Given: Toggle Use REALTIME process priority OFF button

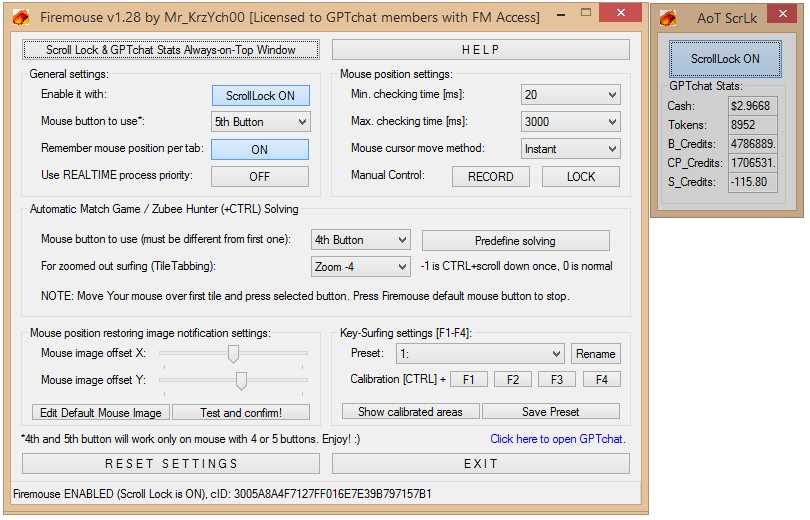Looking at the screenshot, I should pyautogui.click(x=260, y=177).
